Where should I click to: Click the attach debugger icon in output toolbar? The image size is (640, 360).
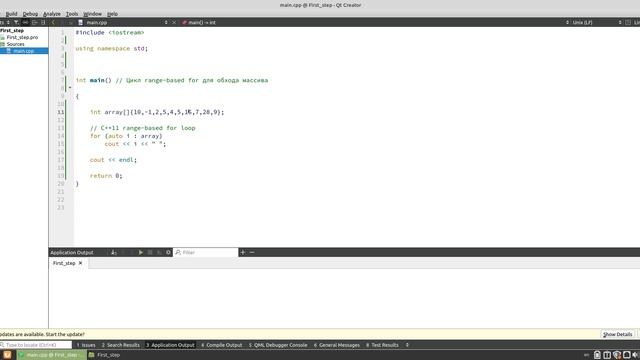click(159, 253)
